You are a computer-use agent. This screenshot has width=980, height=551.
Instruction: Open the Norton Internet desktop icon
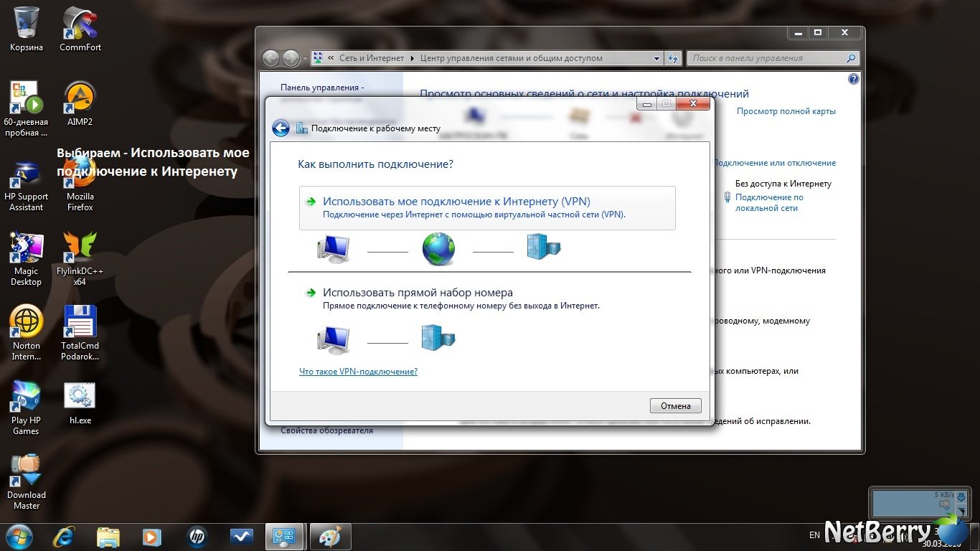point(27,333)
